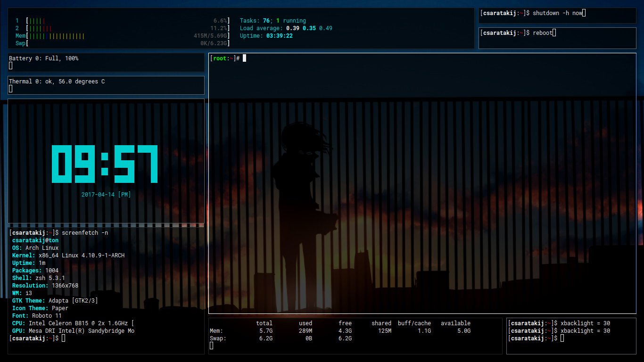Click the htop Swp usage meter
The image size is (644, 362).
[127, 43]
